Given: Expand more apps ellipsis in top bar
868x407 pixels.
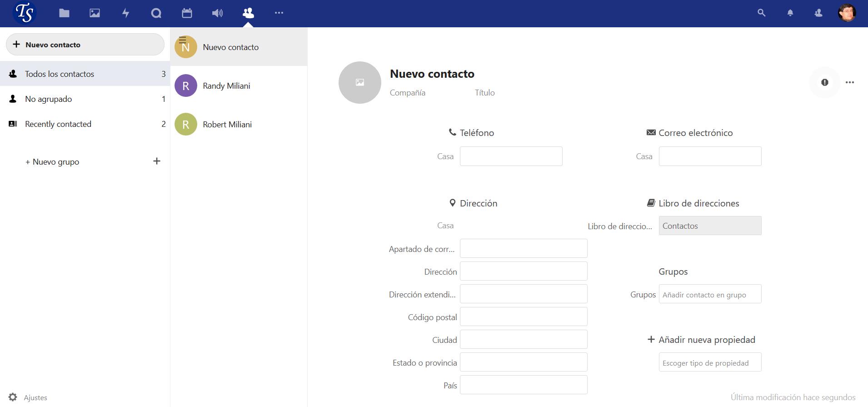Looking at the screenshot, I should pyautogui.click(x=279, y=13).
